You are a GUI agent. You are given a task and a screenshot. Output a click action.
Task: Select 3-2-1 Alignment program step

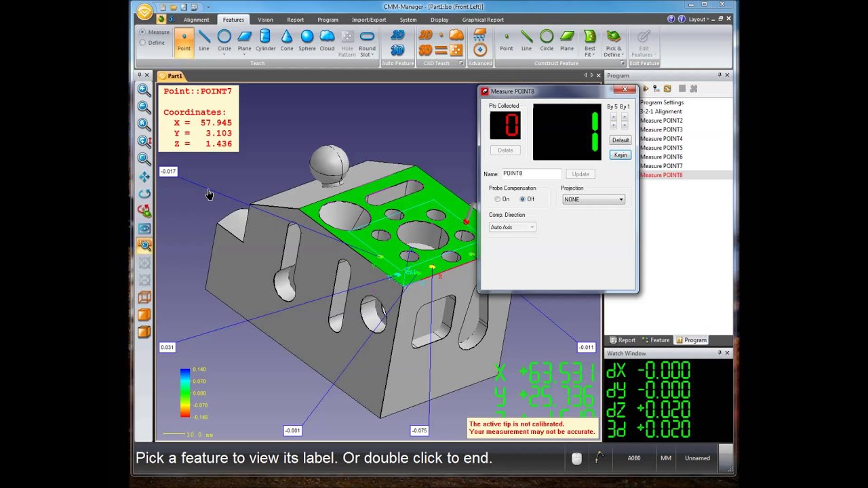[660, 111]
